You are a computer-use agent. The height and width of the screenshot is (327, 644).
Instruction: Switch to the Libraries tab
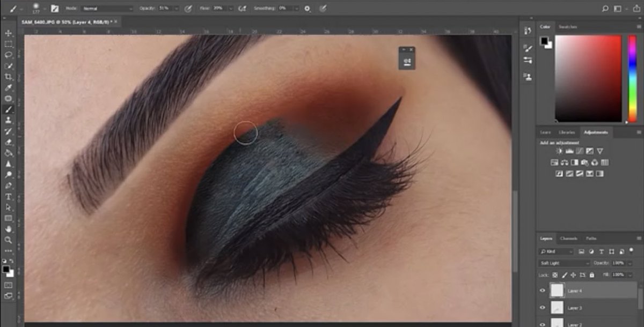tap(567, 132)
